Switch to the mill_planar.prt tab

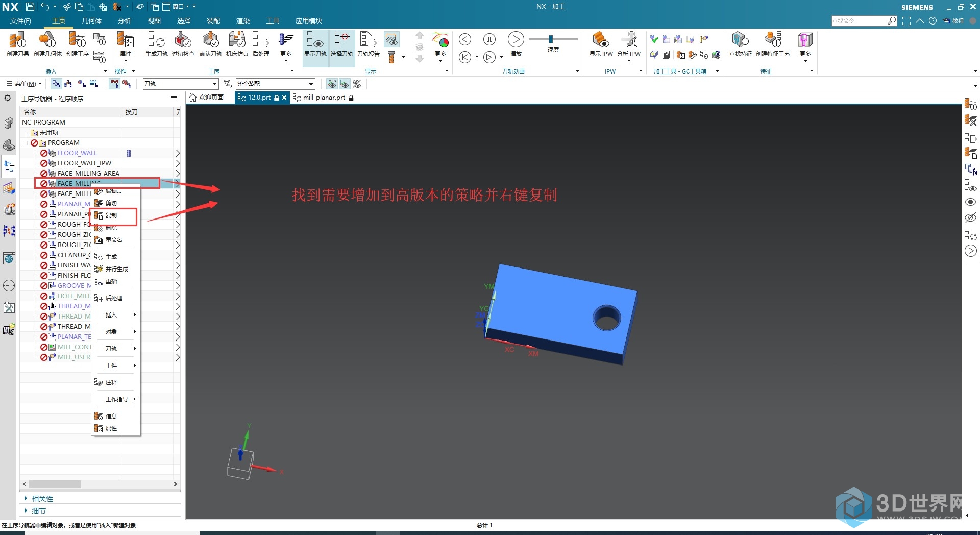[x=324, y=98]
